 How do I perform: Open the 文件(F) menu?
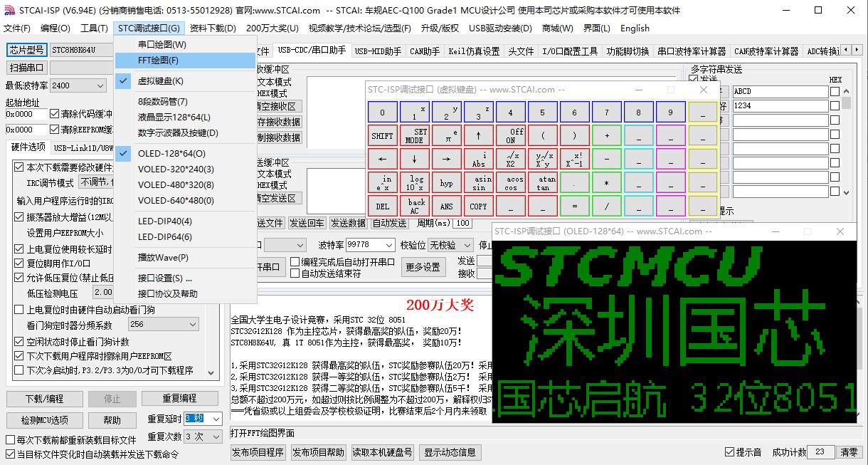(17, 28)
